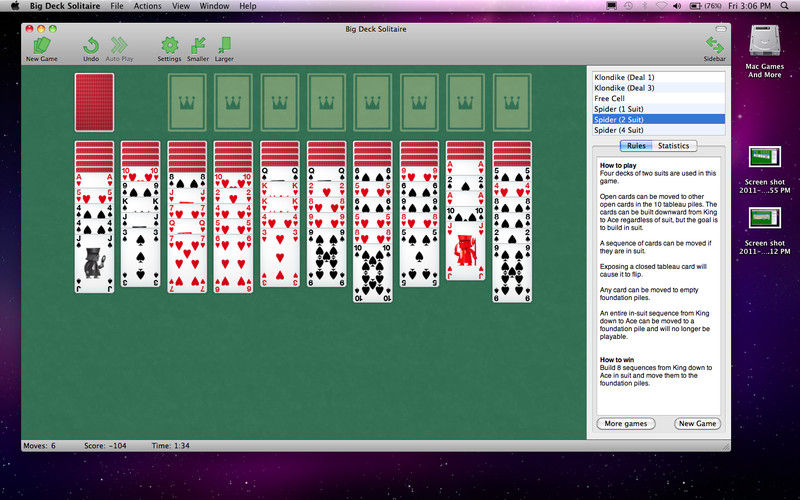
Task: Open the Actions menu
Action: (x=147, y=6)
